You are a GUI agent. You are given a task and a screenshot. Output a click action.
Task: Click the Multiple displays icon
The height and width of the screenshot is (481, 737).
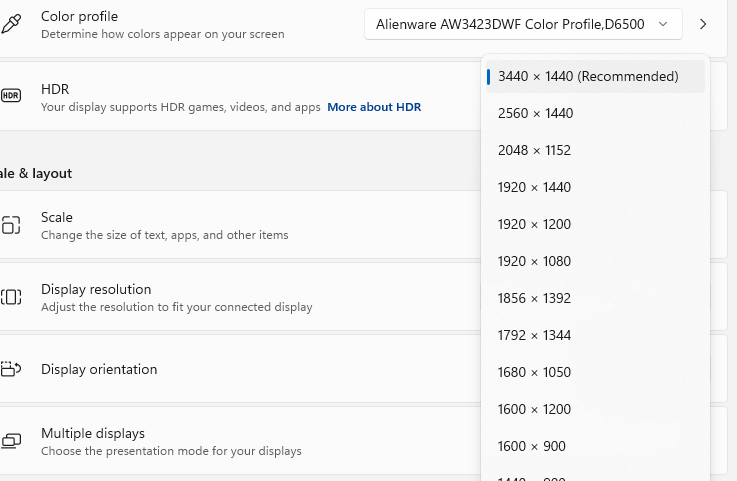pos(11,441)
